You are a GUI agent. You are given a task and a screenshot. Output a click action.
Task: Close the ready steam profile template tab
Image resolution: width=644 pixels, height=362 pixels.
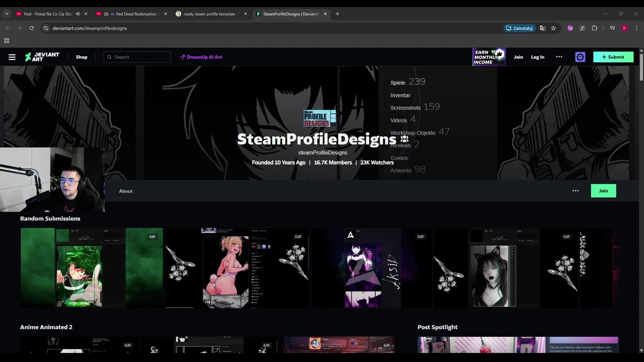pos(246,14)
